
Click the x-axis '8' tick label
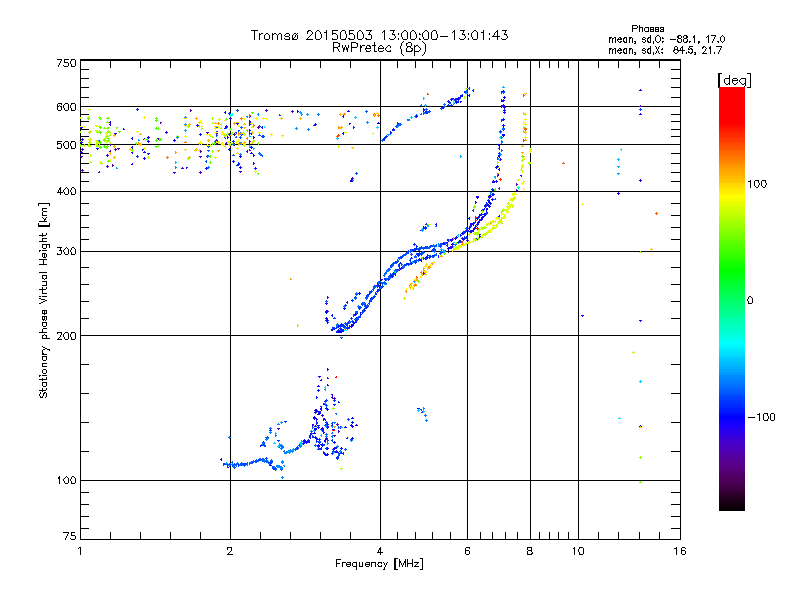pos(530,551)
